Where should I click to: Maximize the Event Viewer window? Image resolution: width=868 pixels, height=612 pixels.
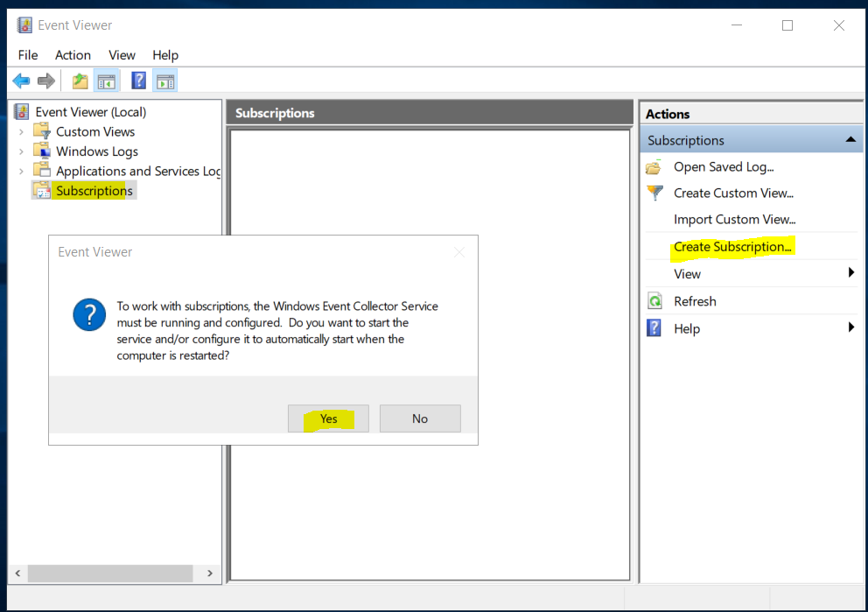[787, 25]
